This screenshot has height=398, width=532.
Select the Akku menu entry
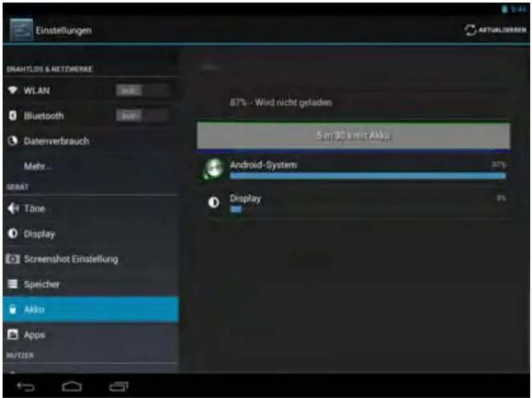click(x=90, y=309)
